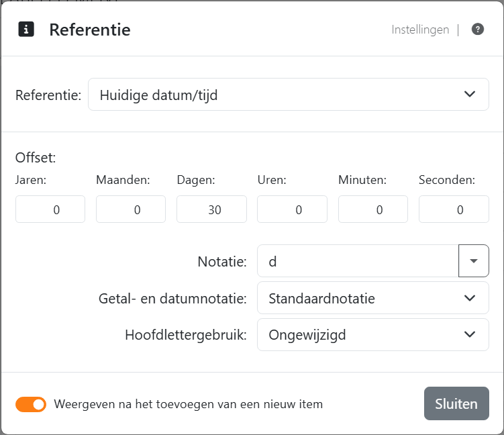The image size is (504, 435).
Task: Click the Dagen field showing 30
Action: (x=211, y=209)
